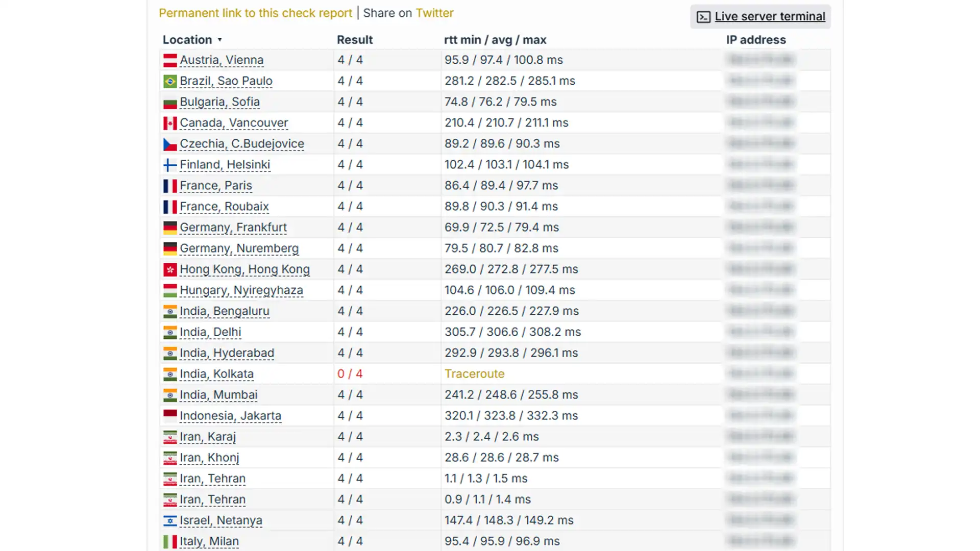Open Traceroute for India, Kolkata
This screenshot has height=551, width=980.
tap(474, 374)
